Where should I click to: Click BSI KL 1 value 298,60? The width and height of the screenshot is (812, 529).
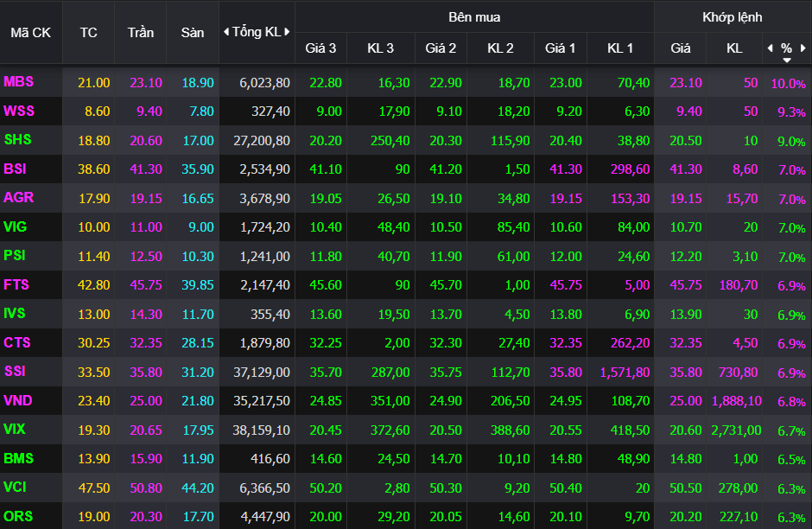(x=631, y=169)
